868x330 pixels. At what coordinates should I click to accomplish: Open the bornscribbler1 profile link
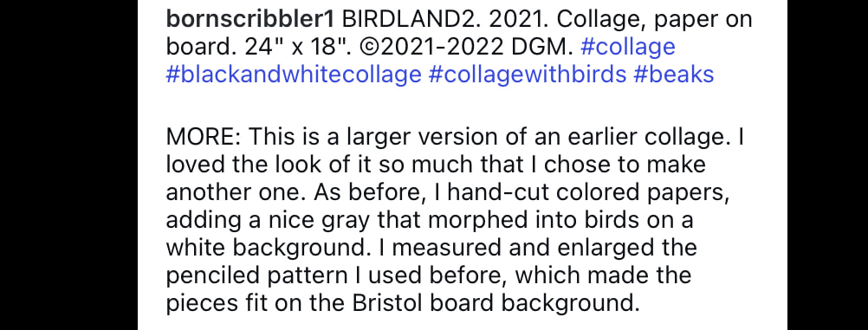click(x=250, y=19)
